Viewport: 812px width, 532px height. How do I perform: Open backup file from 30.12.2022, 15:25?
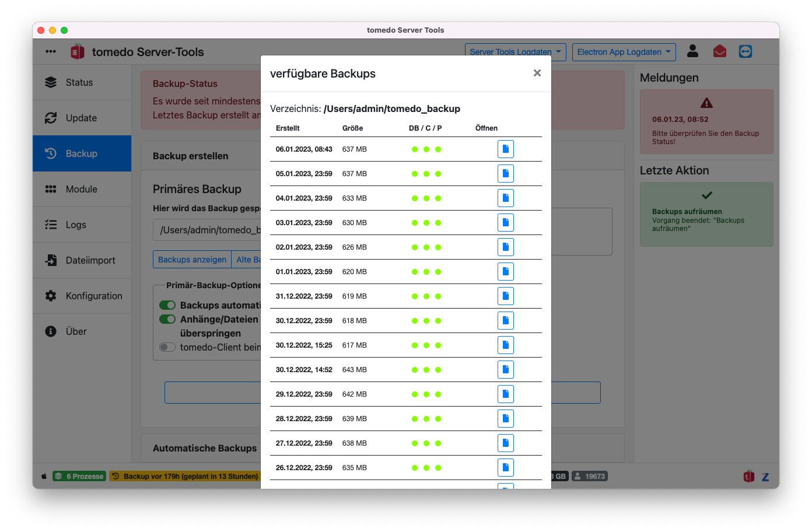click(505, 345)
